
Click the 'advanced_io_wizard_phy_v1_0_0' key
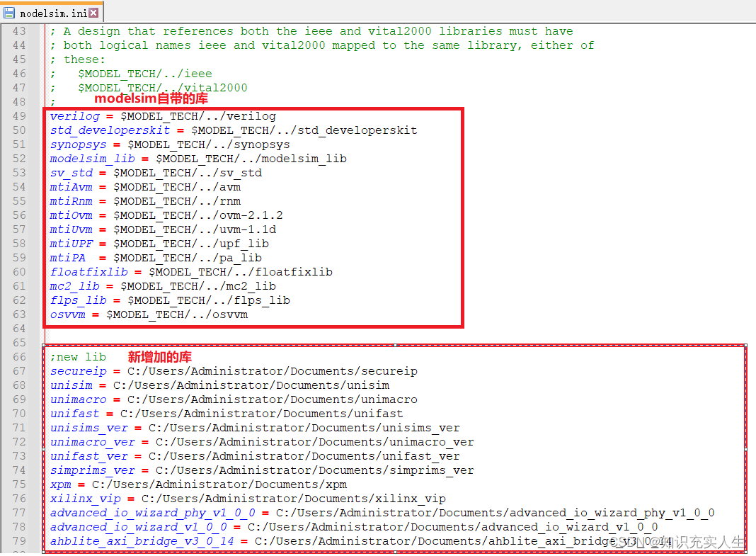pyautogui.click(x=152, y=513)
